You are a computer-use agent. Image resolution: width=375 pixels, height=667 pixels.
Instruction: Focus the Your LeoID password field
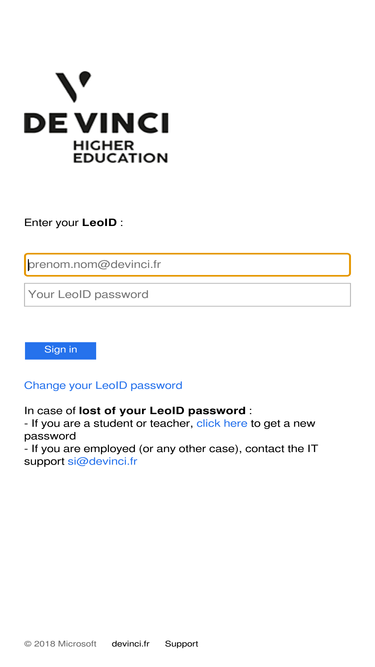pyautogui.click(x=187, y=294)
